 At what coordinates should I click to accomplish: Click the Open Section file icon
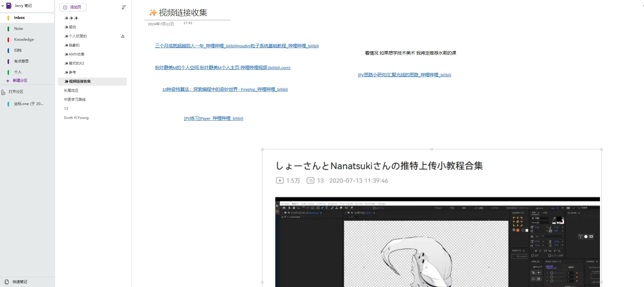click(3, 92)
